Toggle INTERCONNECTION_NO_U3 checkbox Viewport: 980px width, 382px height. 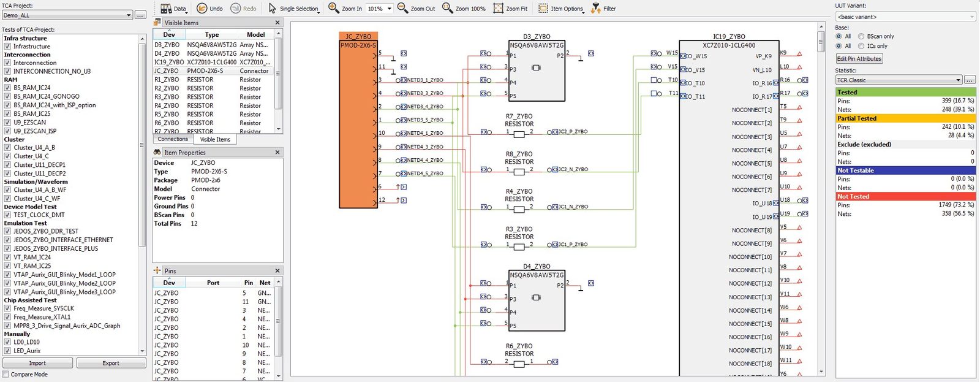point(7,72)
